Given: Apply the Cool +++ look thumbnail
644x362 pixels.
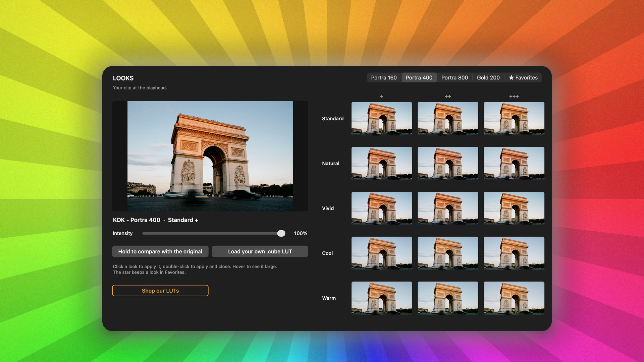Looking at the screenshot, I should tap(514, 253).
